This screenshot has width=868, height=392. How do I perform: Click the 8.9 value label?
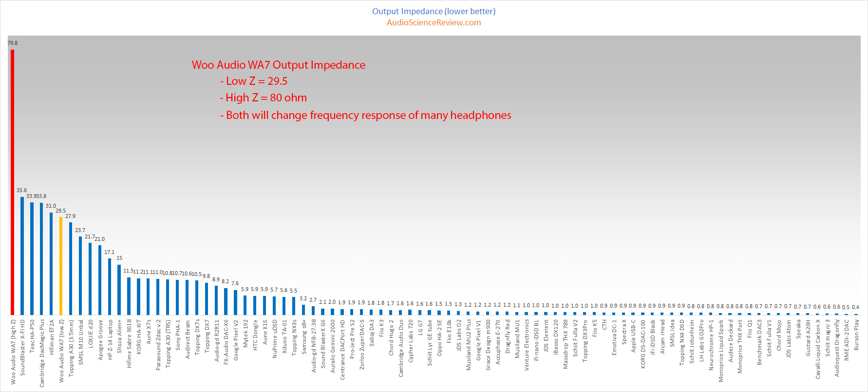[216, 279]
